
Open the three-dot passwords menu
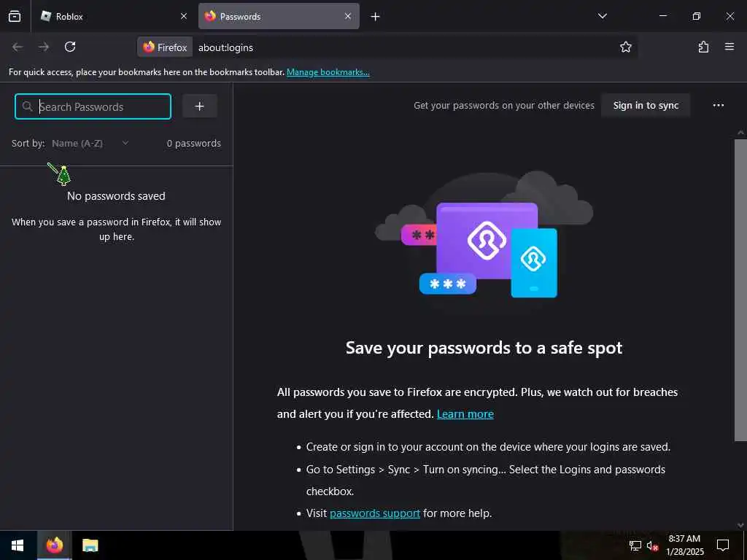coord(718,105)
